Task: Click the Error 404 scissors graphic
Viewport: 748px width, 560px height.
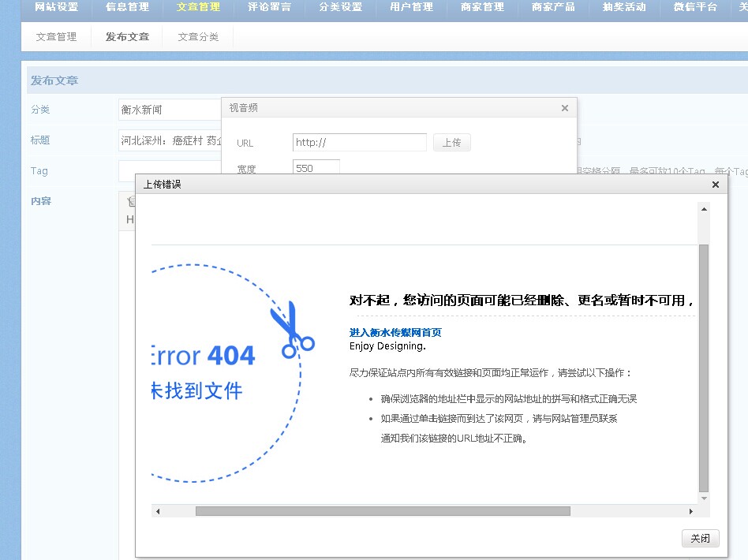Action: point(291,327)
